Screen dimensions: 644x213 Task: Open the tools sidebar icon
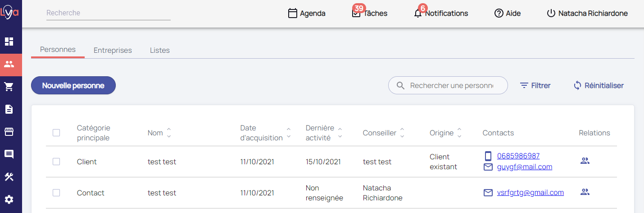point(9,177)
